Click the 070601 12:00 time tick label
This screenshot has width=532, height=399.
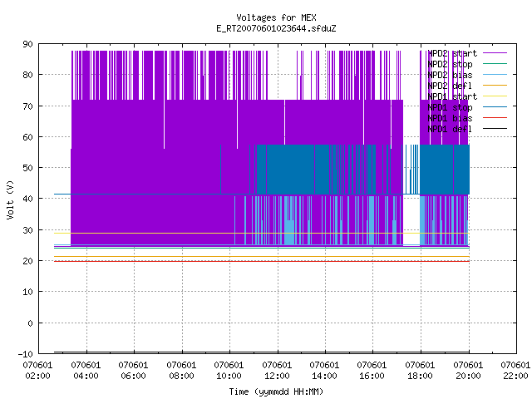pyautogui.click(x=277, y=371)
